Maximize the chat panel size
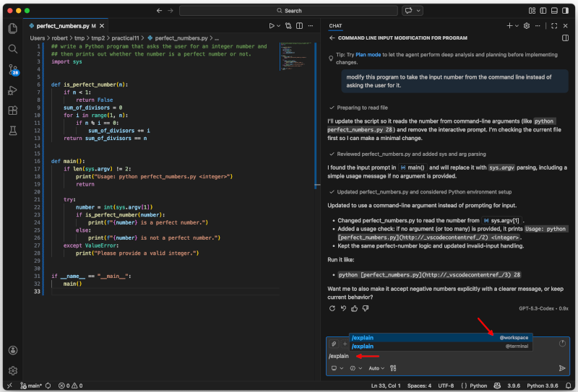The height and width of the screenshot is (392, 578). [x=553, y=25]
